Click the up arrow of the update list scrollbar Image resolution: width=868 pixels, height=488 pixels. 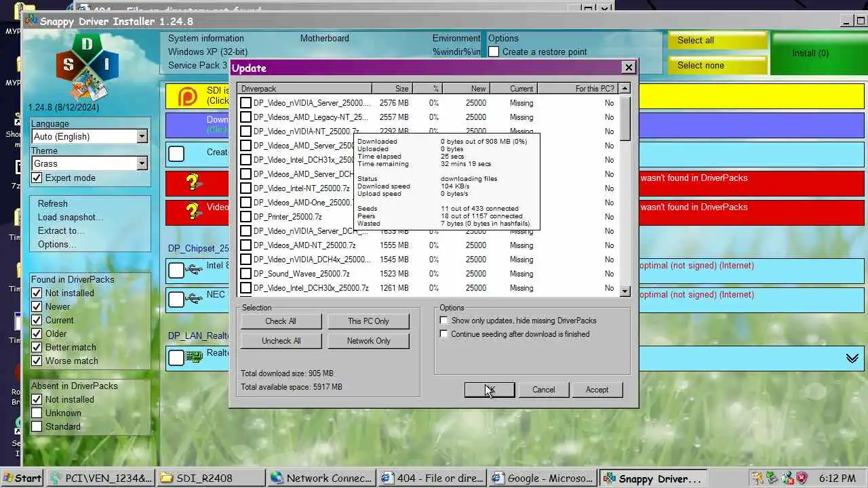(625, 88)
